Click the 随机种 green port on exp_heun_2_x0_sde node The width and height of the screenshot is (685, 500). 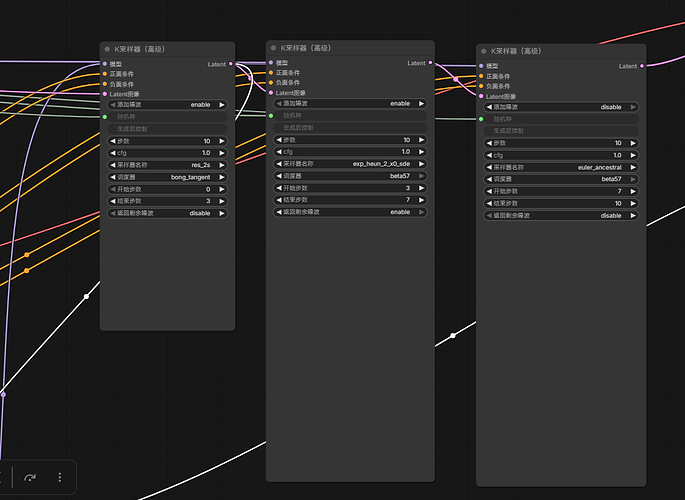click(x=271, y=116)
